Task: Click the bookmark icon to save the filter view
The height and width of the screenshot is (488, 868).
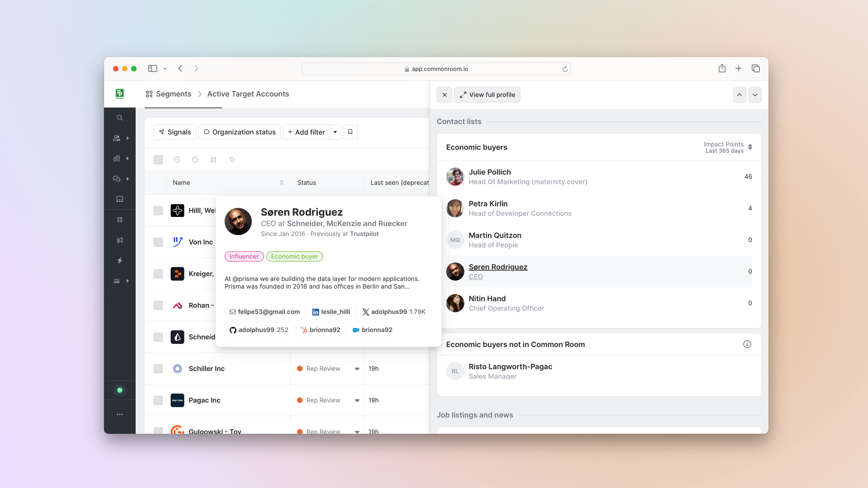Action: (x=350, y=132)
